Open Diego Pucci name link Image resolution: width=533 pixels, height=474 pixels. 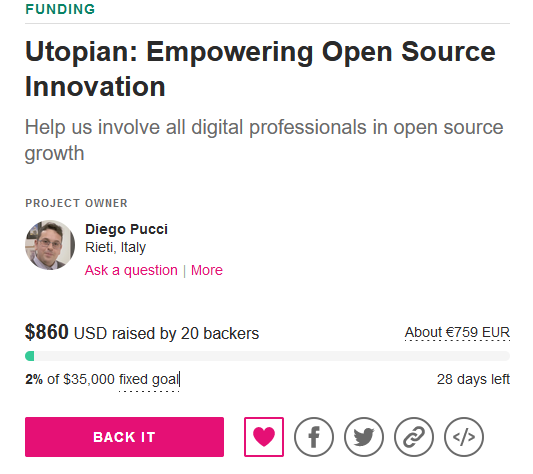pyautogui.click(x=126, y=229)
